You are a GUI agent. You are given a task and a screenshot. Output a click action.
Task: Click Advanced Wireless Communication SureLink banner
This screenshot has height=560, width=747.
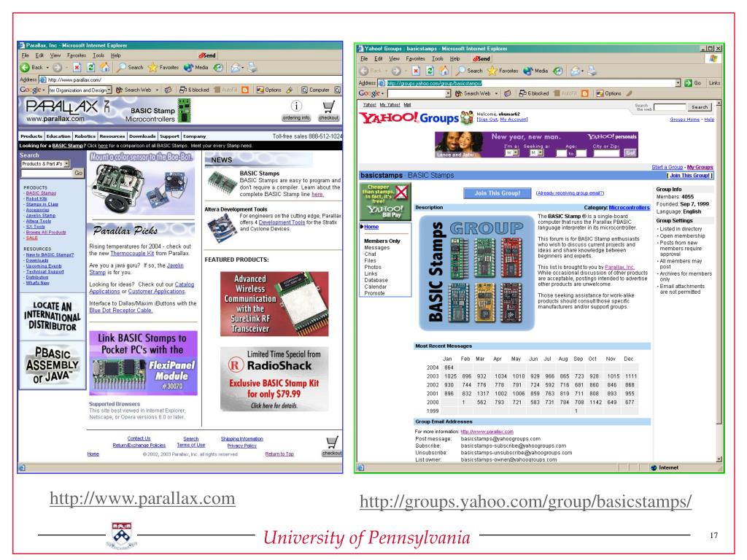coord(274,304)
